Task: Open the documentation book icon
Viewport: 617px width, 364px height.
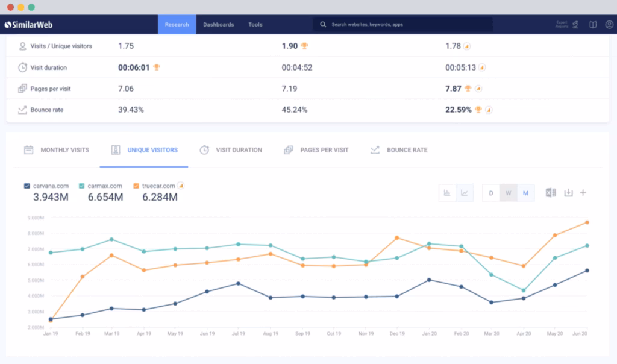Action: pyautogui.click(x=593, y=25)
